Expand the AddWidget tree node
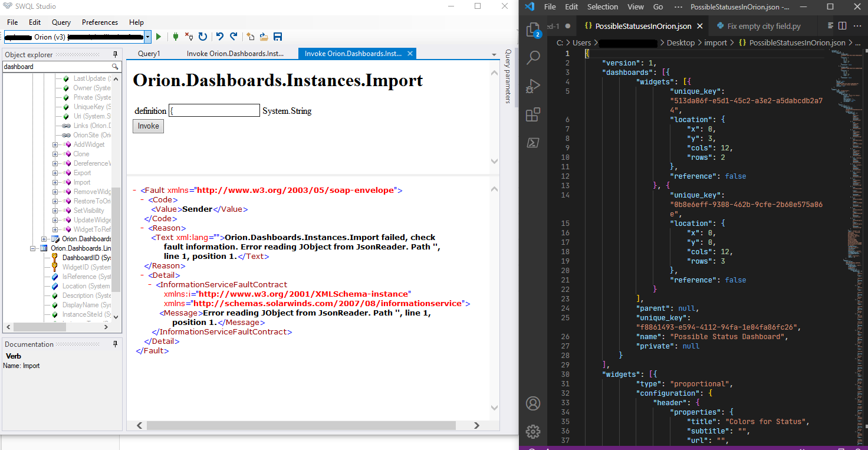 pyautogui.click(x=55, y=144)
